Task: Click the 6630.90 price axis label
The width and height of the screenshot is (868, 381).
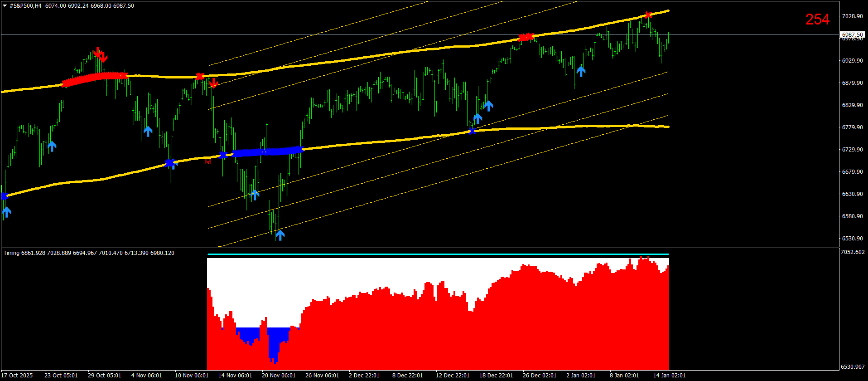Action: coord(852,194)
